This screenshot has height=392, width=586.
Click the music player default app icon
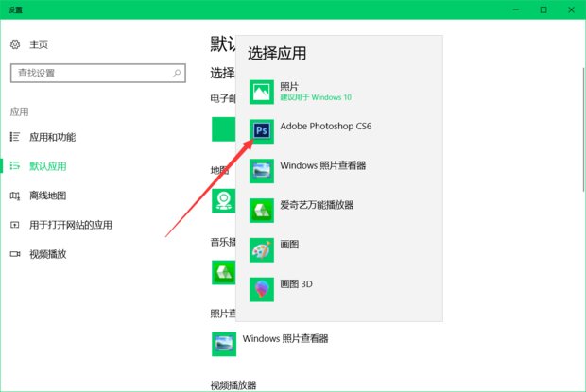pyautogui.click(x=223, y=272)
